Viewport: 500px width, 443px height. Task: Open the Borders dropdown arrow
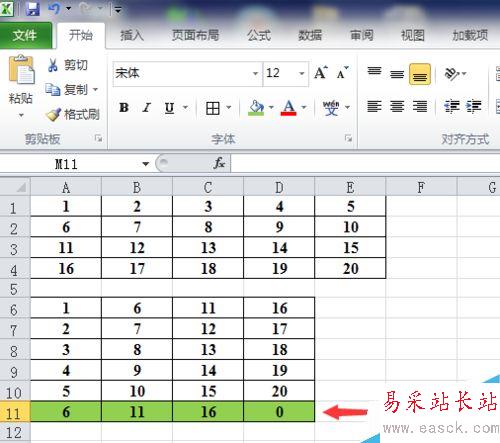point(229,107)
